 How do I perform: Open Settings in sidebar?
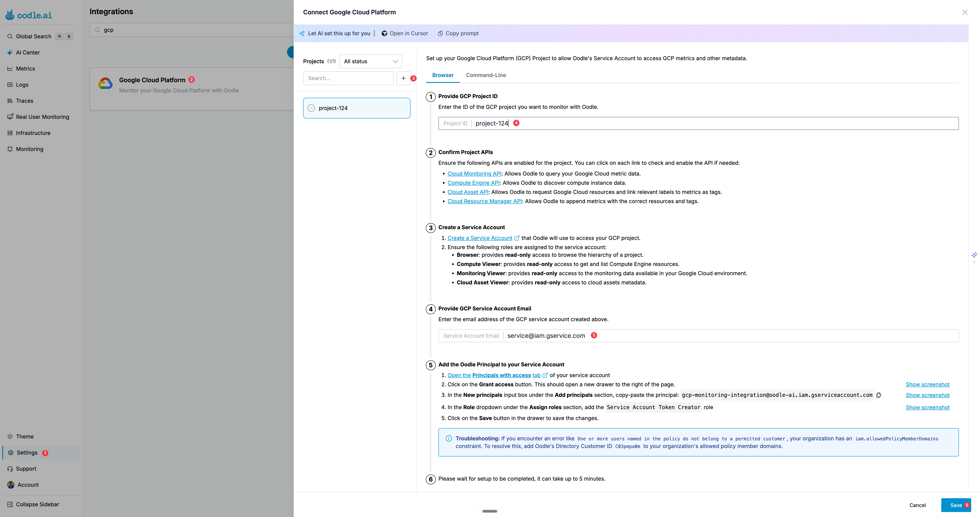click(41, 453)
